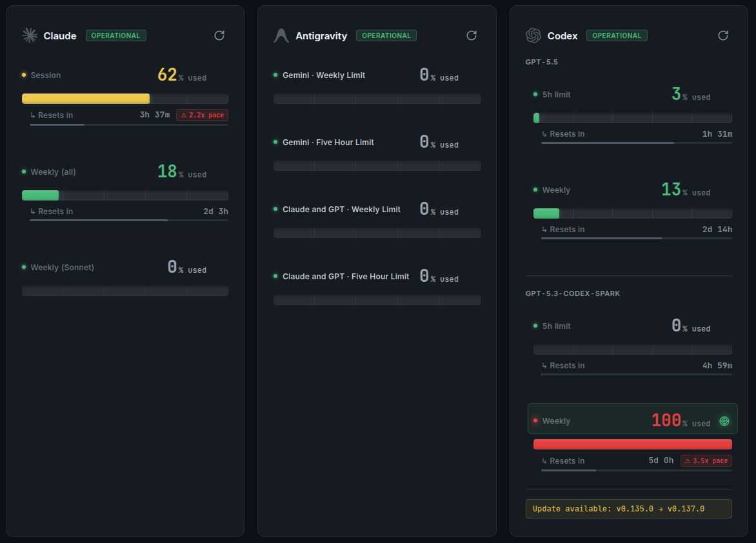Click the 1h 31m reset time
The image size is (756, 543).
point(717,134)
